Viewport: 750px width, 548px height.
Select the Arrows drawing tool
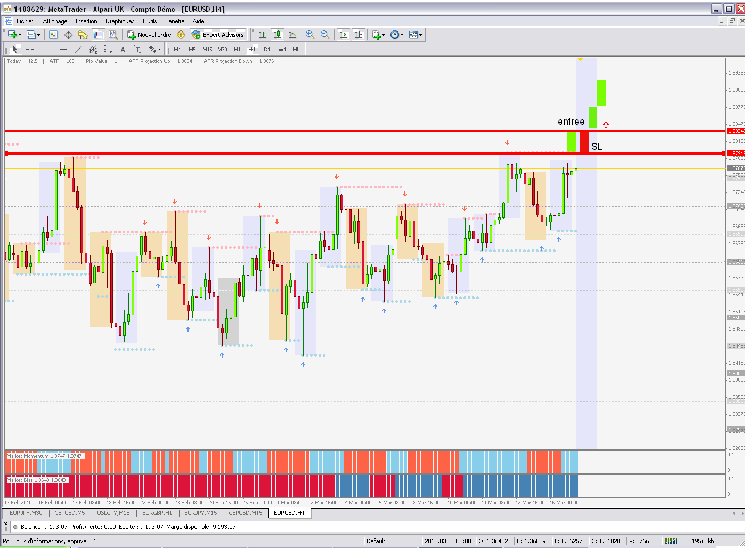coord(152,49)
